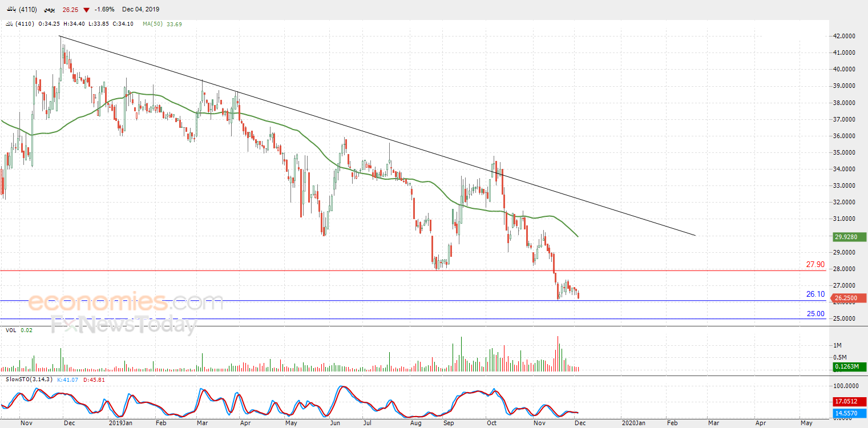Click the 25.00 support level label
The image size is (868, 428).
(815, 313)
